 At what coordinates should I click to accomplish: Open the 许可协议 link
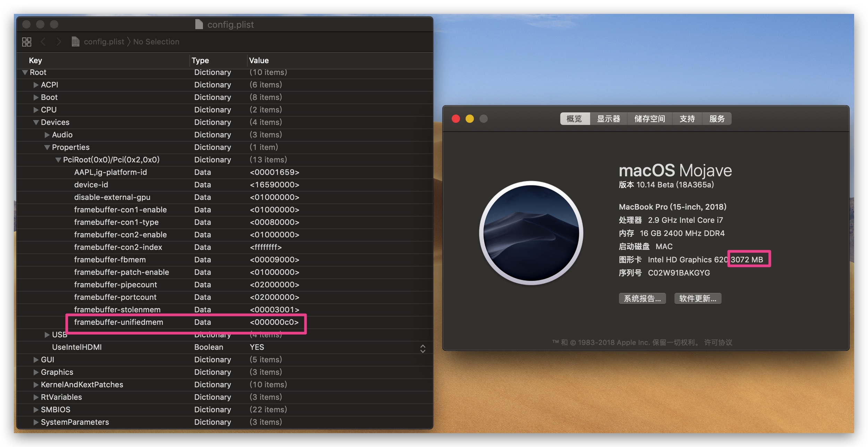tap(718, 343)
